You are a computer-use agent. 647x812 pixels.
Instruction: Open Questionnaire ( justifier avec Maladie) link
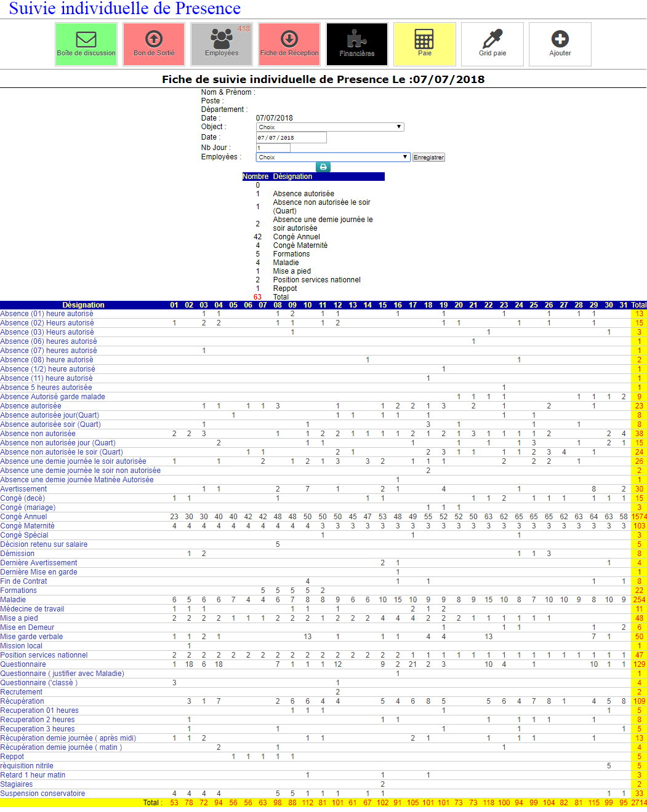pyautogui.click(x=62, y=674)
